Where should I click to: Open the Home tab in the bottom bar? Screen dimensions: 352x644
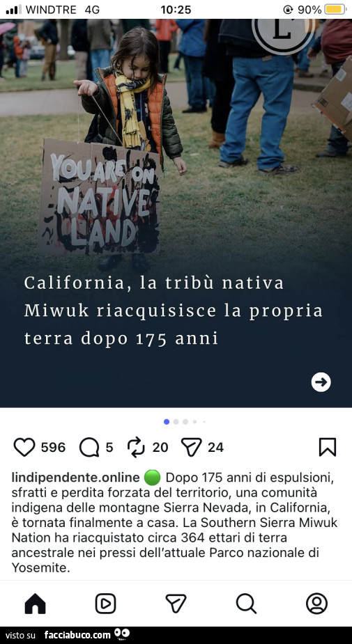(x=36, y=604)
